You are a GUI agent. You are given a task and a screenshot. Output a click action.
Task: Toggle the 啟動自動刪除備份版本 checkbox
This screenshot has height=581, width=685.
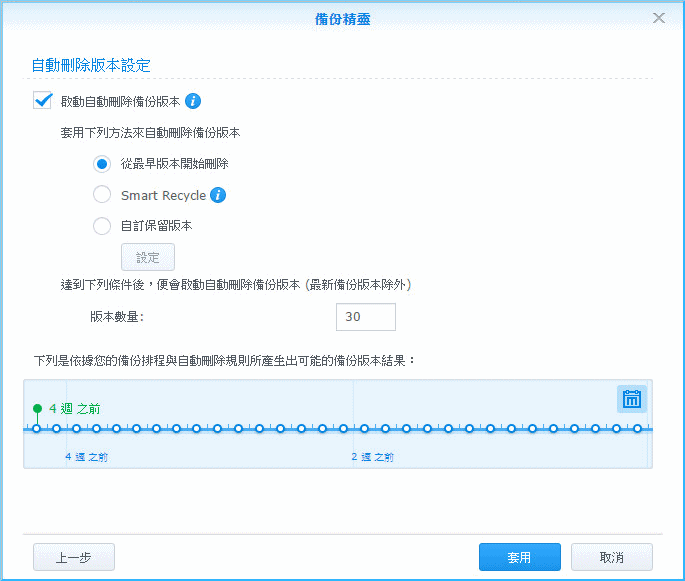tap(42, 101)
